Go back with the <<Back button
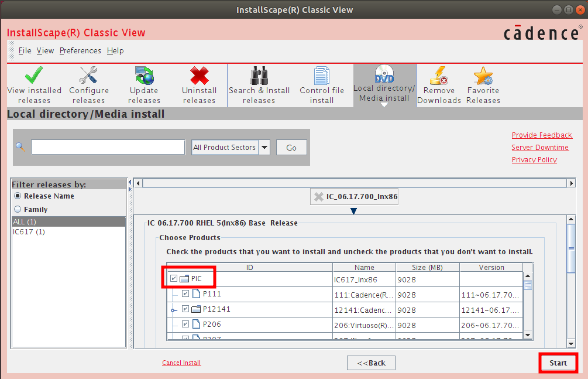588x379 pixels. [372, 363]
